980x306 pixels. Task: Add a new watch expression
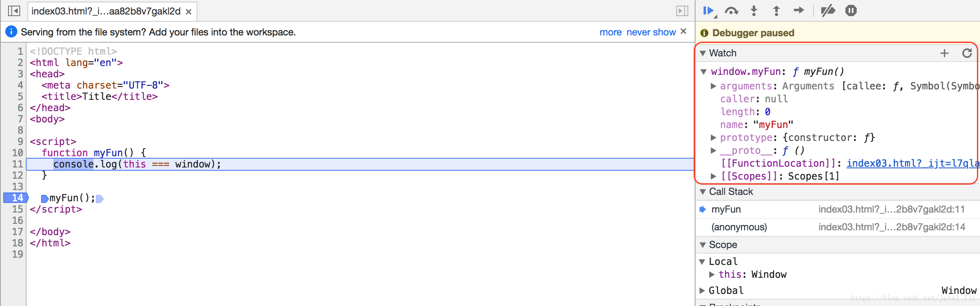[945, 53]
